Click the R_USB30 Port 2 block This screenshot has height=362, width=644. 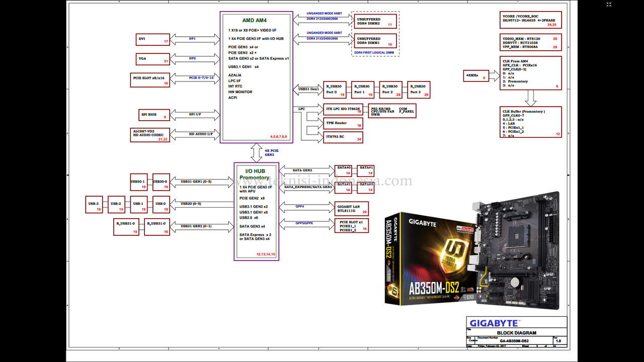(x=391, y=89)
